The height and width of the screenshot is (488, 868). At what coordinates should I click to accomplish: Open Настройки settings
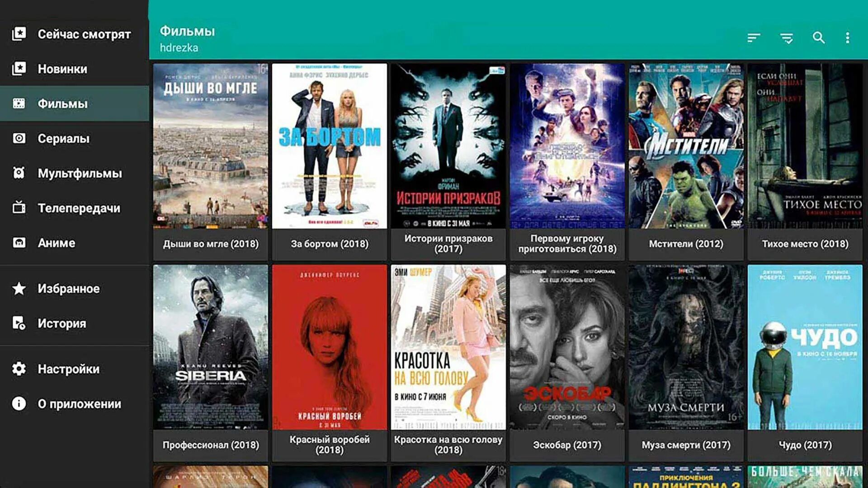[x=68, y=369]
